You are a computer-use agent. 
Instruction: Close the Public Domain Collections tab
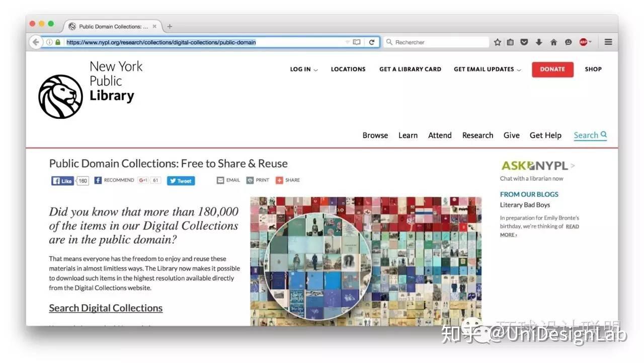(154, 27)
